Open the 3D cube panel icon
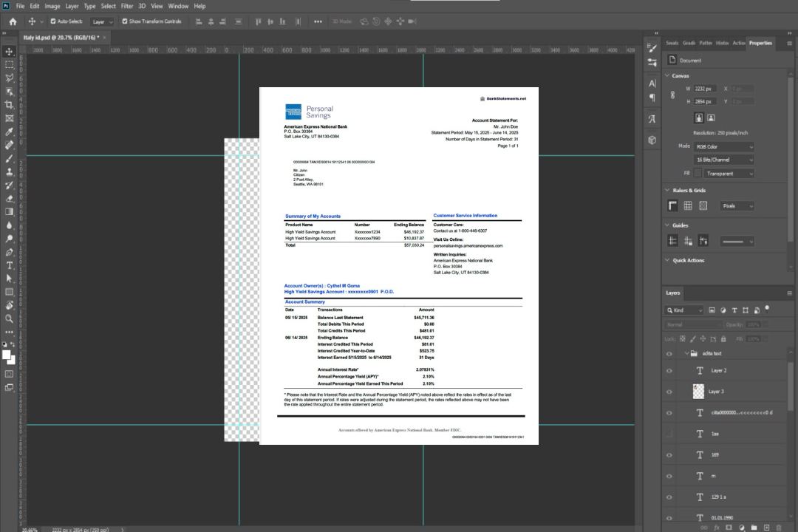 click(652, 140)
